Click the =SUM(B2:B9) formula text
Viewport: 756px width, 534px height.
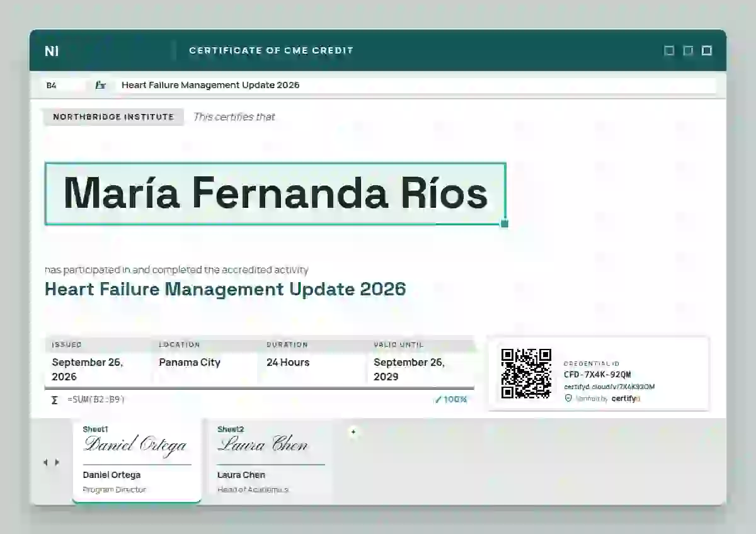[x=96, y=400]
